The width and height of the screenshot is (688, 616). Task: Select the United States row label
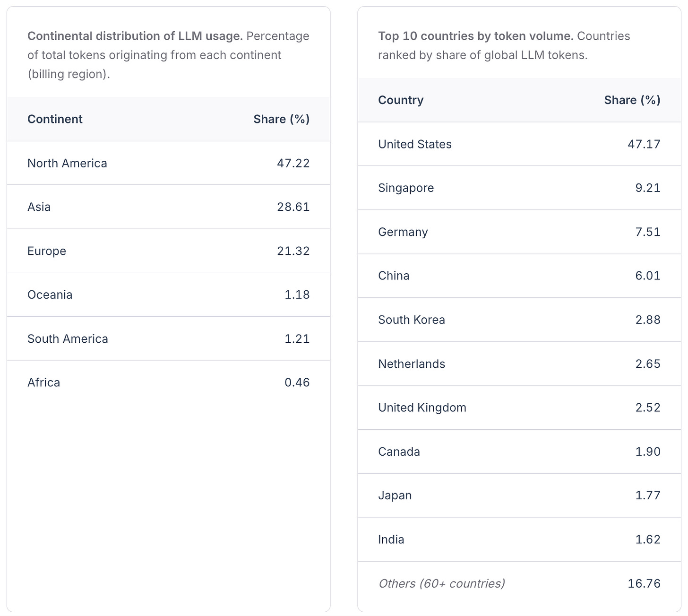pos(414,144)
